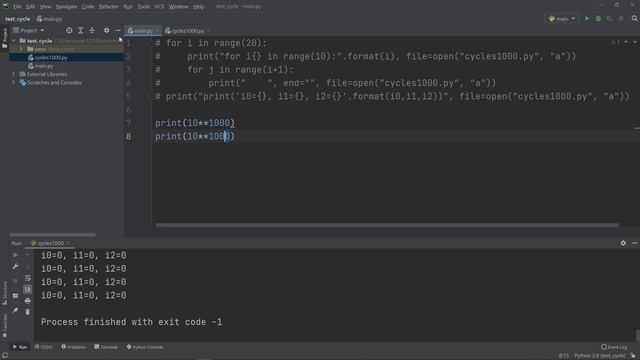Screen dimensions: 640x360
Task: Open the Terminal tool window
Action: click(106, 347)
